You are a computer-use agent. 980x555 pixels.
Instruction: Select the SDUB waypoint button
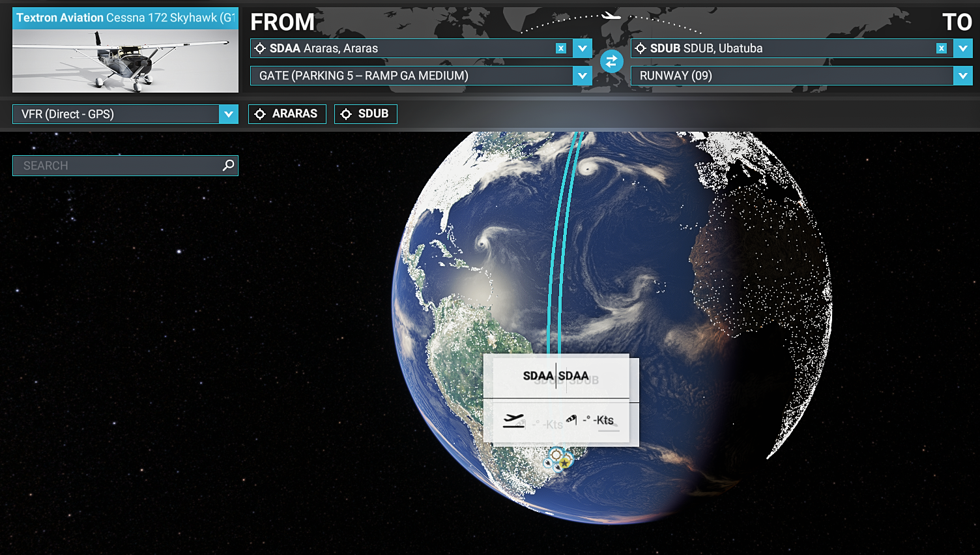tap(366, 113)
